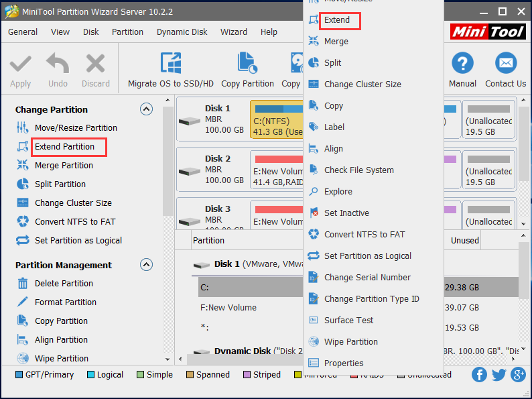Open the Disk menu
This screenshot has width=532, height=399.
pos(90,32)
